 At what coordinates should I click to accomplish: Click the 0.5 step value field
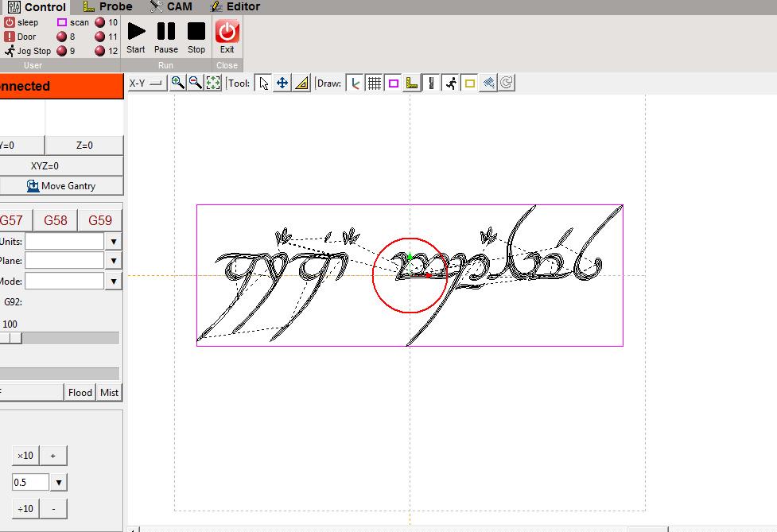(x=31, y=482)
